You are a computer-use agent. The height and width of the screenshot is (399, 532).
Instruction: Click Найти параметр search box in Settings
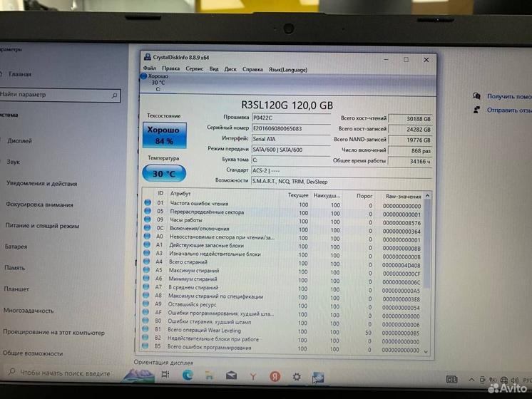(x=59, y=95)
